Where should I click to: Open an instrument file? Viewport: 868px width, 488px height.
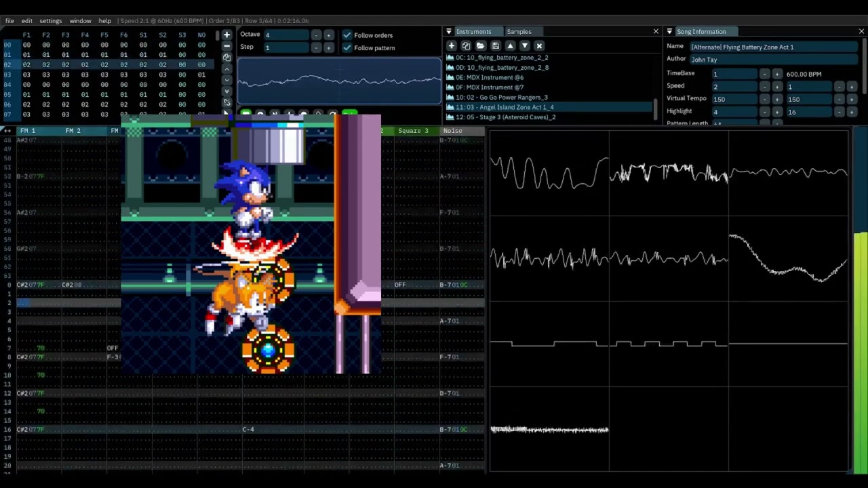(x=480, y=45)
